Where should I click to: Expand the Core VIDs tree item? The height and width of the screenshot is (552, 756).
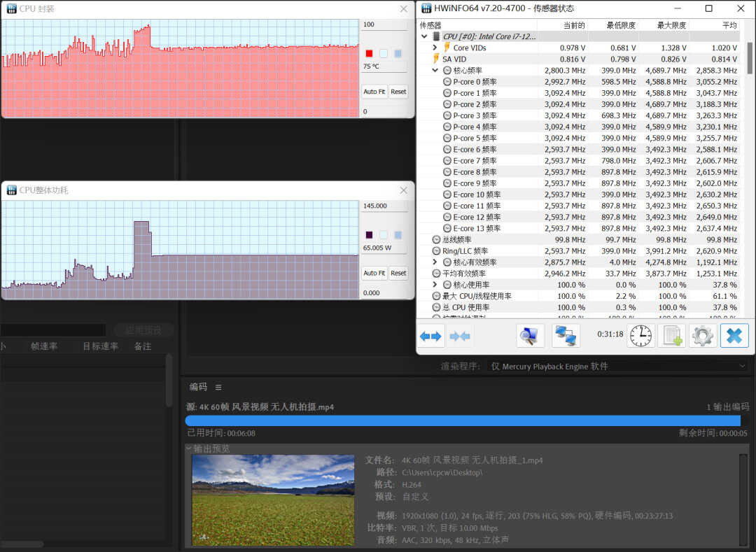(435, 48)
